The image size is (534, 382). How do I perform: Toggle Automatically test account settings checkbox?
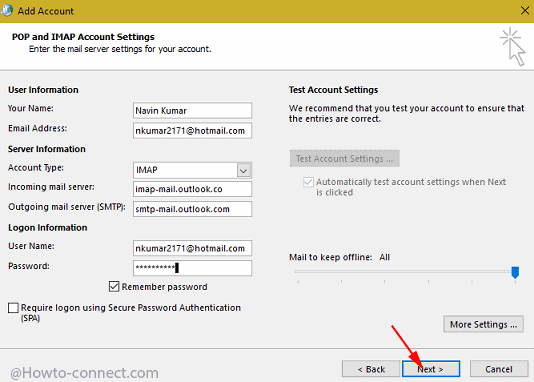tap(308, 182)
